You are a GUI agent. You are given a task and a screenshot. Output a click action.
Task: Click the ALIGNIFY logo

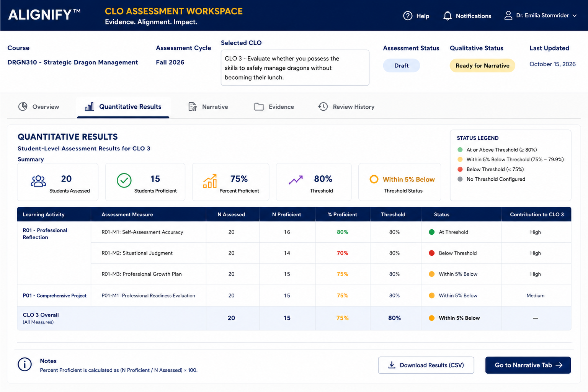[44, 15]
